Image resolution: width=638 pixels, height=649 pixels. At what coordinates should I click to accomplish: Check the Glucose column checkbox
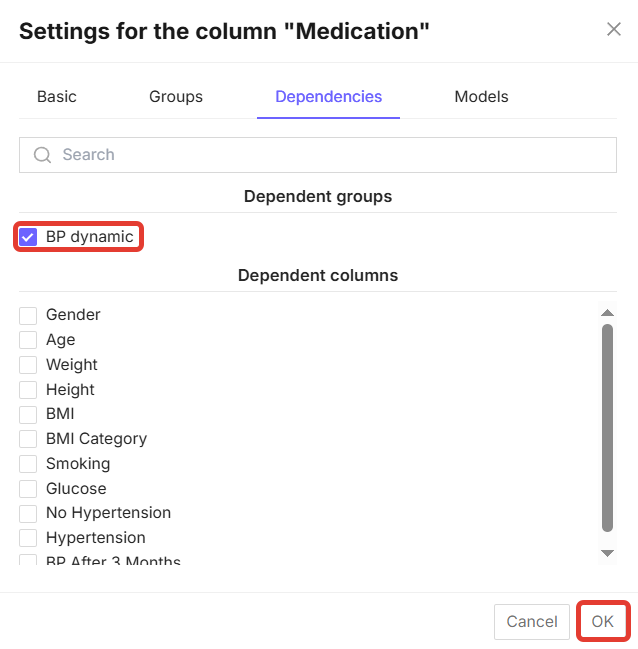(x=28, y=489)
